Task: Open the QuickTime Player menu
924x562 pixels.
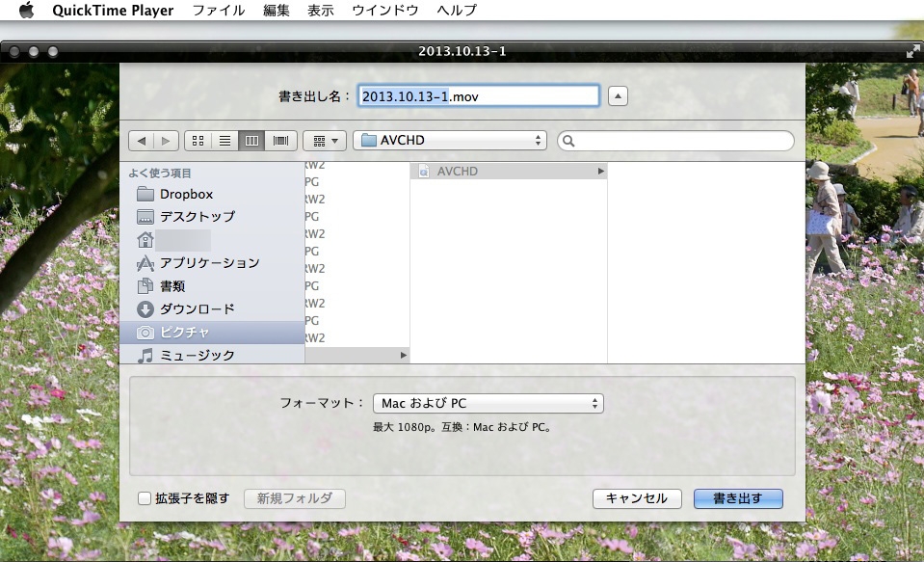Action: point(113,10)
